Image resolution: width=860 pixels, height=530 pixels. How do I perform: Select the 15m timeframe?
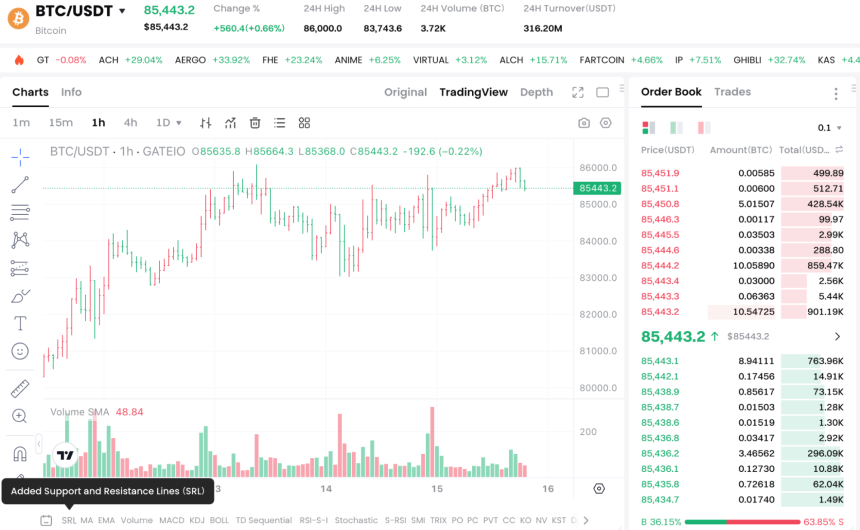click(61, 123)
